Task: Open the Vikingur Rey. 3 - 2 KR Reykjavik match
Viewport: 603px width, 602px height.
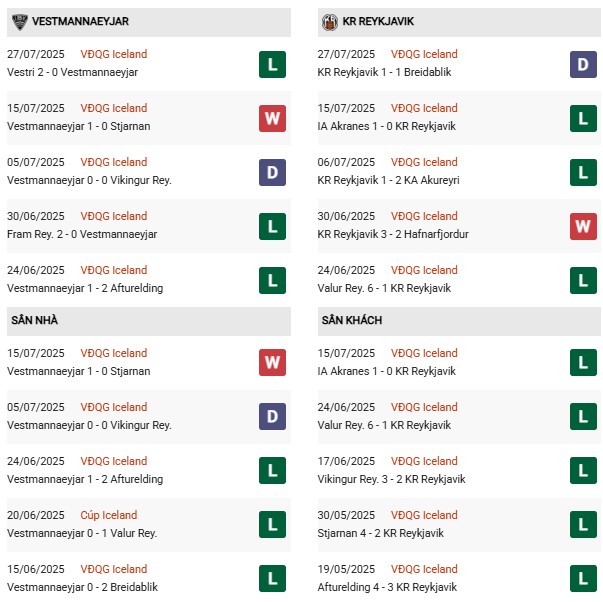Action: coord(393,479)
